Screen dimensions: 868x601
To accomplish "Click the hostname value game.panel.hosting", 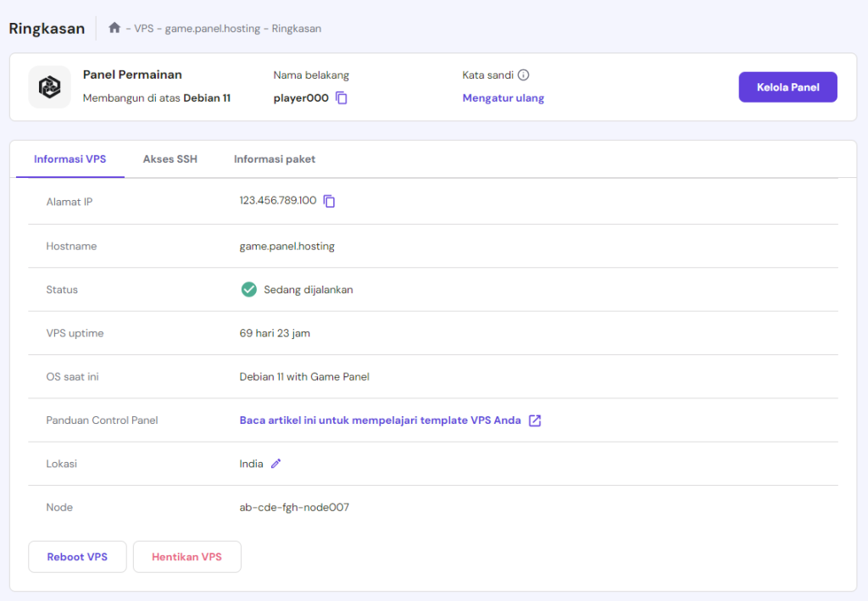I will [287, 247].
